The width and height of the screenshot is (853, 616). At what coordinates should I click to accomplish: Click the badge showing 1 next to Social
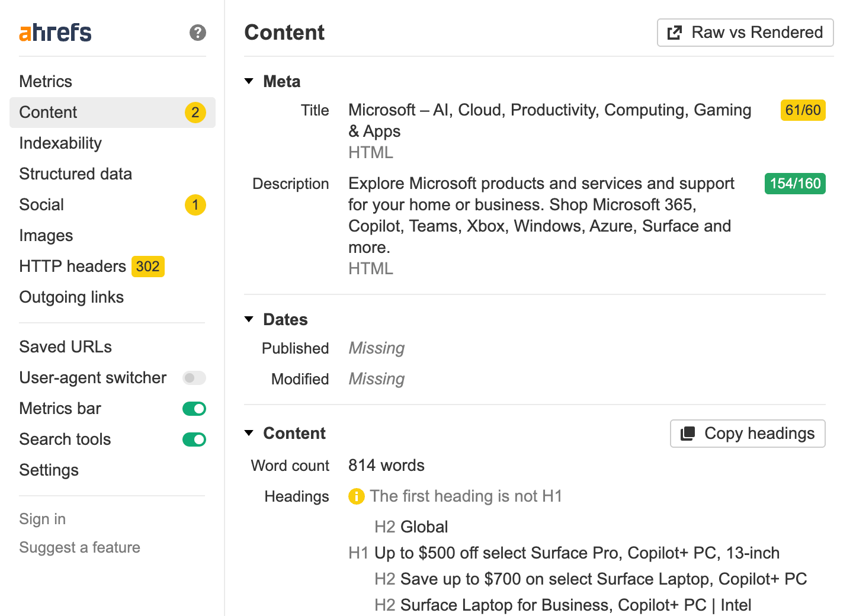(x=195, y=205)
